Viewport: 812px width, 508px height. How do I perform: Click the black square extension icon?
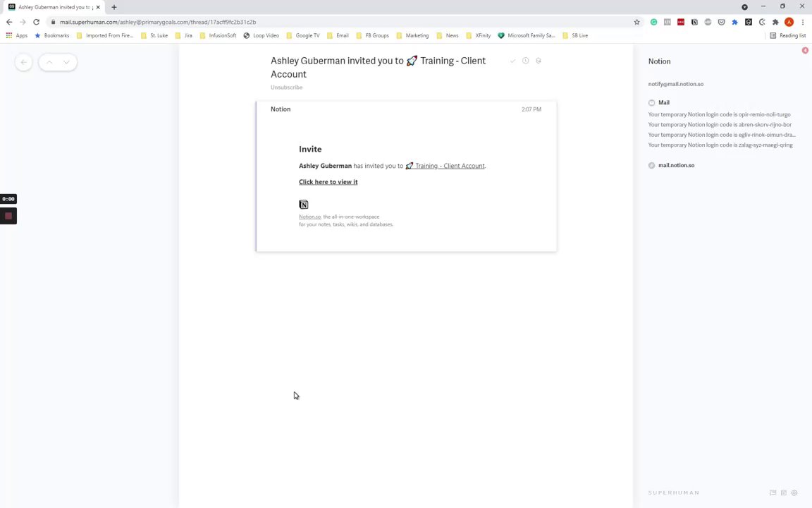click(x=749, y=23)
